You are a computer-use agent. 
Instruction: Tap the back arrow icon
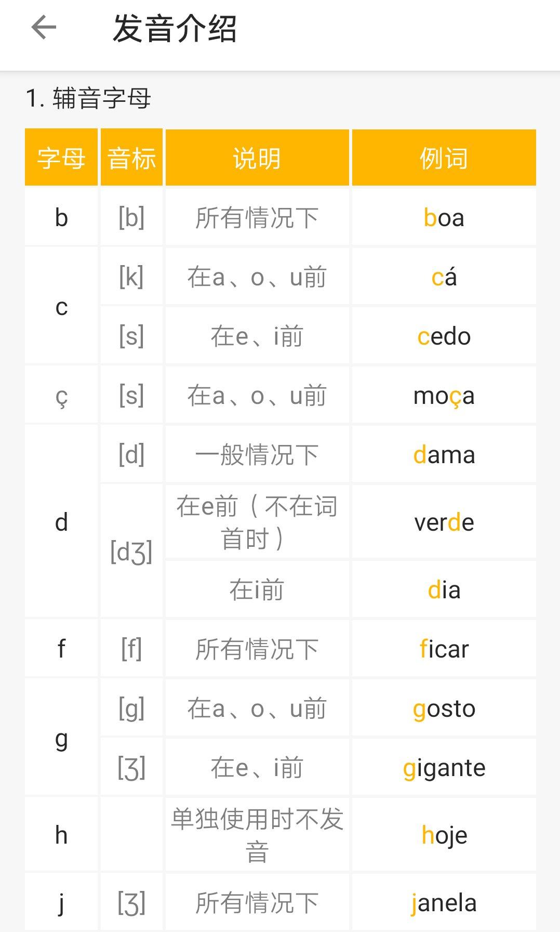pos(44,29)
